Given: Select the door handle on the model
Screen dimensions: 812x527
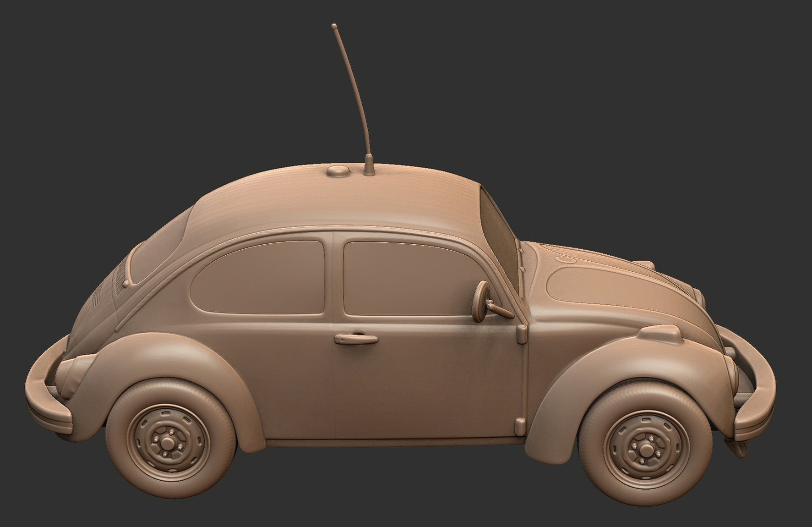Looking at the screenshot, I should [356, 339].
